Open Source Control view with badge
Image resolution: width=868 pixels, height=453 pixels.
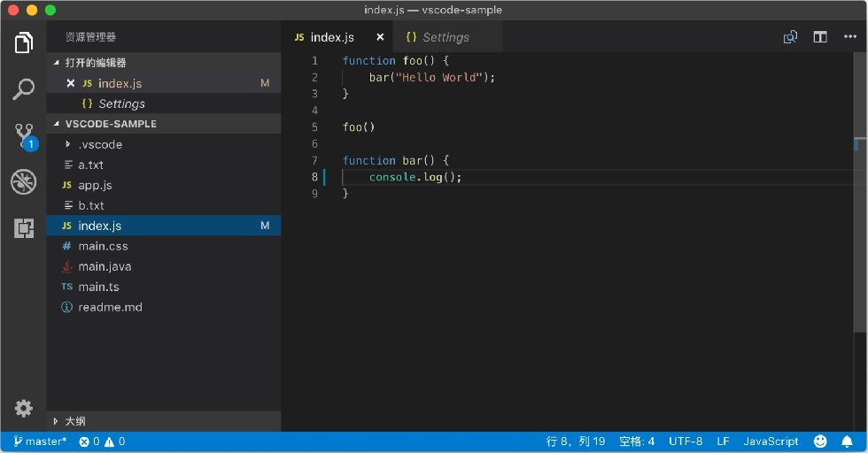(25, 136)
